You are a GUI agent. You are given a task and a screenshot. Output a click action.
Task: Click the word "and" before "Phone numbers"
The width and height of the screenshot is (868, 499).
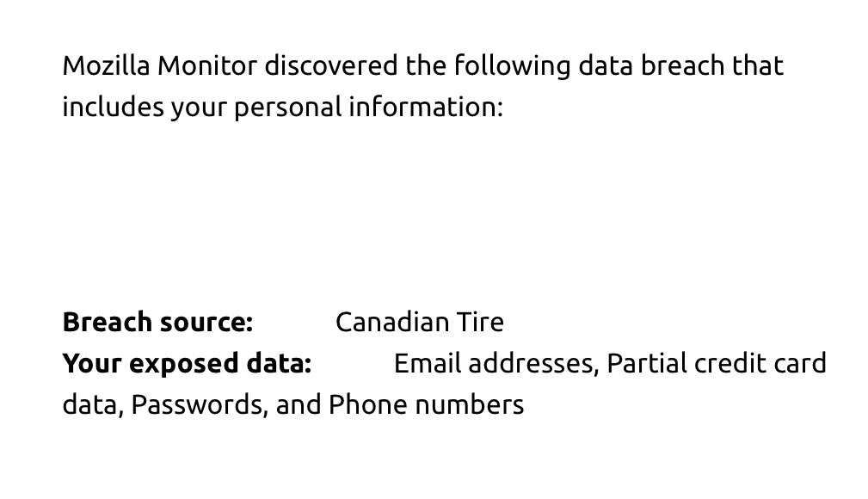299,404
